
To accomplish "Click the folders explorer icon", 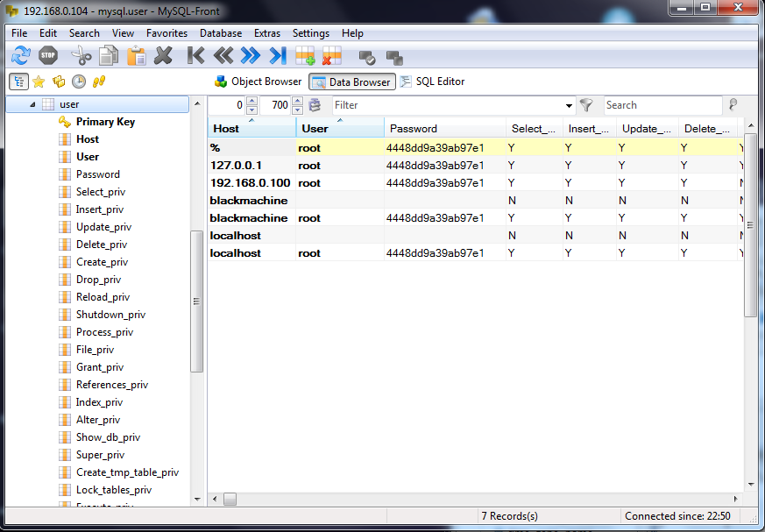I will [x=59, y=82].
